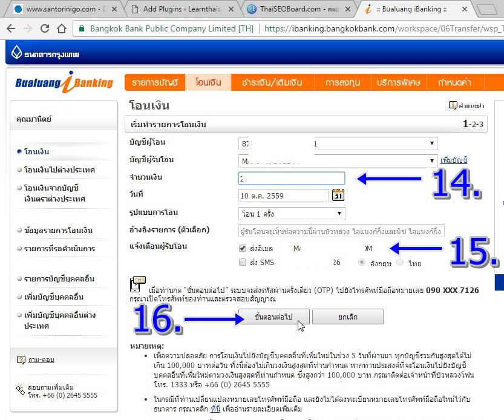
Task: Close the Bualuang iBanking tab
Action: coord(465,9)
